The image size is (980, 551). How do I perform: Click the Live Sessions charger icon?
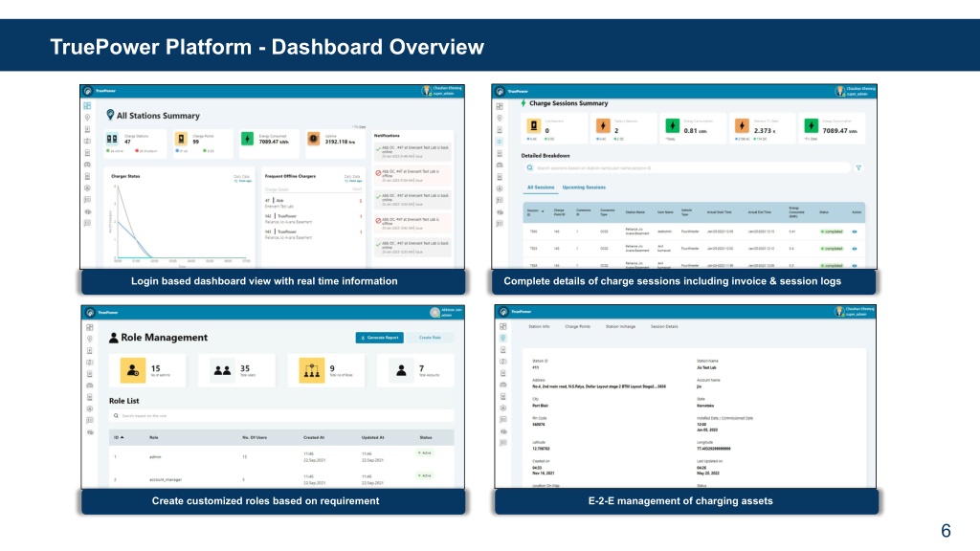(534, 126)
